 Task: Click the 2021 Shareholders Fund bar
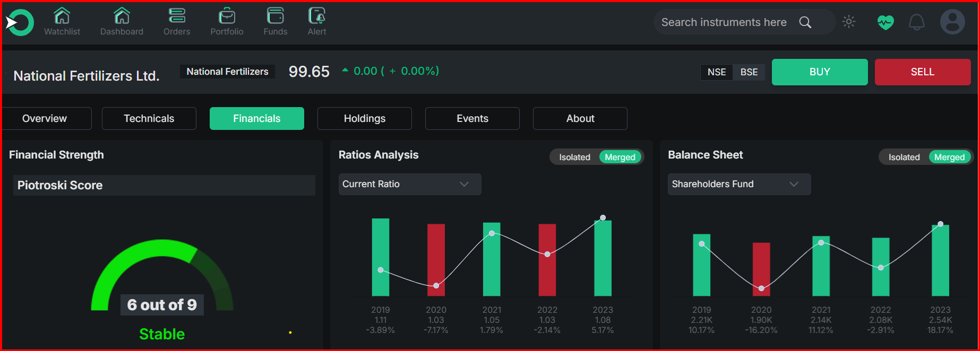[821, 266]
